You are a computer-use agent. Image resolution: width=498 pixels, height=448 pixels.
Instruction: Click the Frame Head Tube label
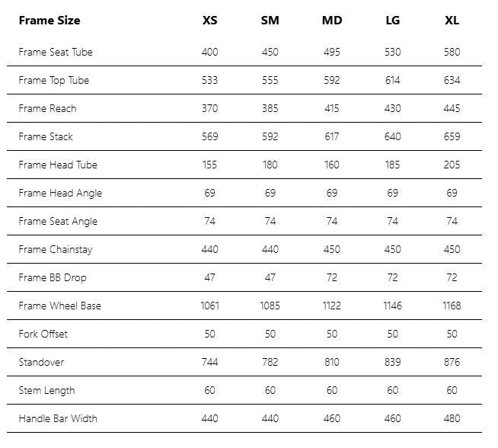coord(58,165)
